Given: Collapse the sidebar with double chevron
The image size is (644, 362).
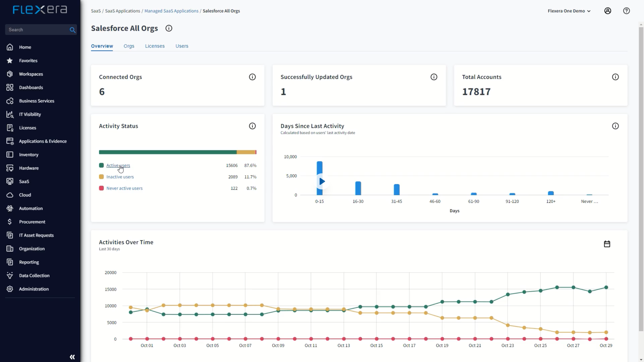Looking at the screenshot, I should click(x=72, y=357).
